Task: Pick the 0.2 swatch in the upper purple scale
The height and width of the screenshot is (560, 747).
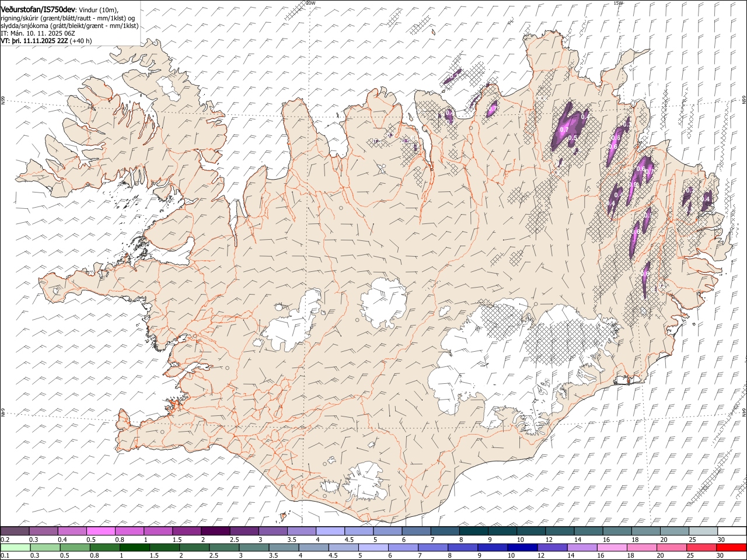Action: pyautogui.click(x=15, y=531)
